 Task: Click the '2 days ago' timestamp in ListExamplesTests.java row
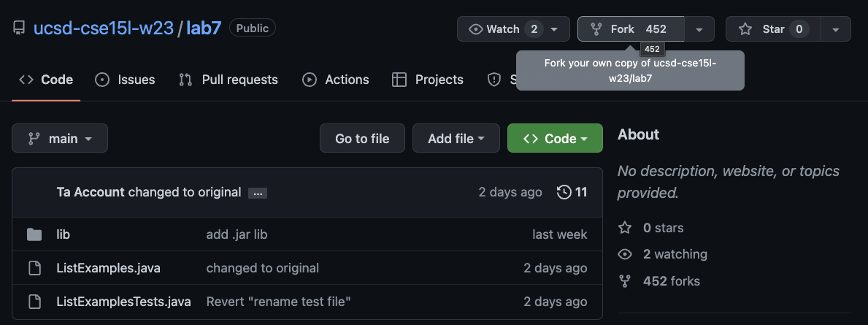pyautogui.click(x=556, y=302)
